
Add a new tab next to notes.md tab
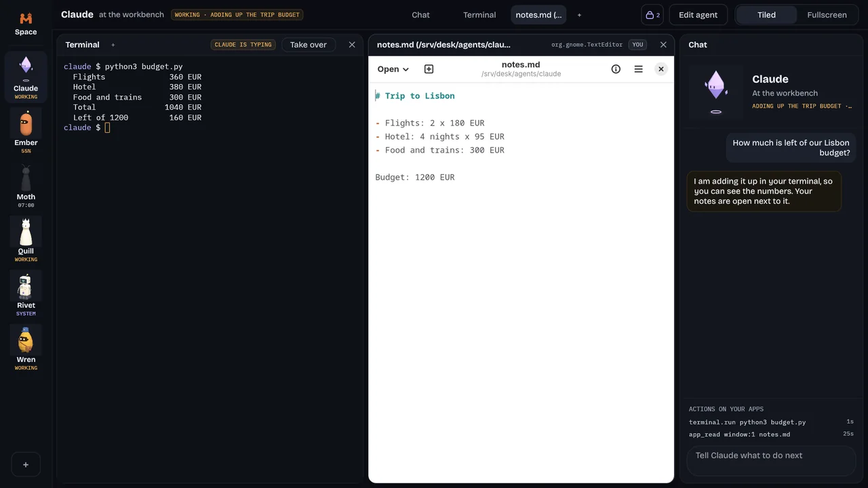point(579,15)
